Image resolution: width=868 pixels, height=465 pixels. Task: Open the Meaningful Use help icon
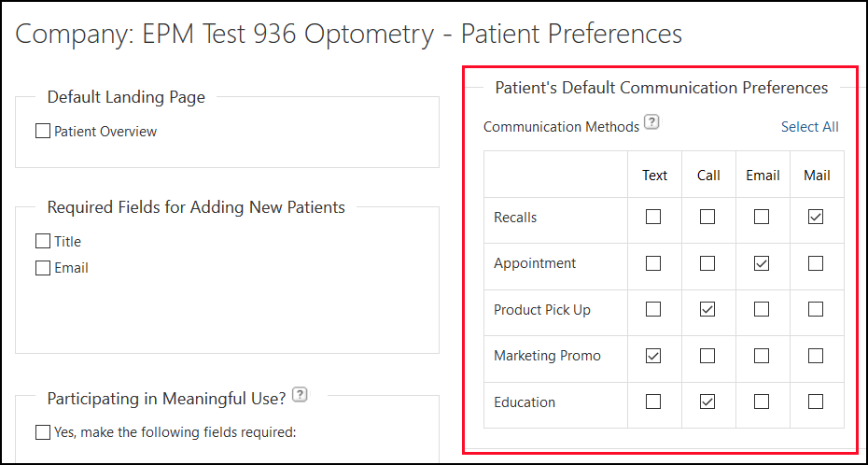300,395
